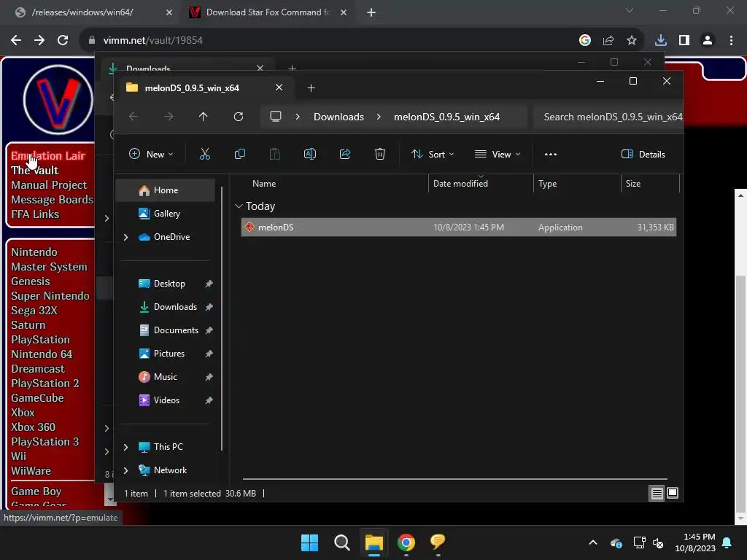Click the Delete trash can icon
Viewport: 747px width, 560px height.
coord(379,155)
